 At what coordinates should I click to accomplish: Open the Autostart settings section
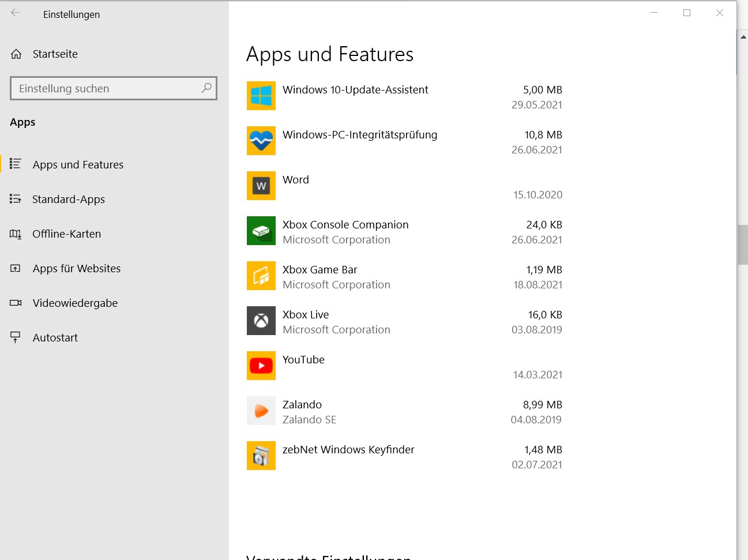55,338
